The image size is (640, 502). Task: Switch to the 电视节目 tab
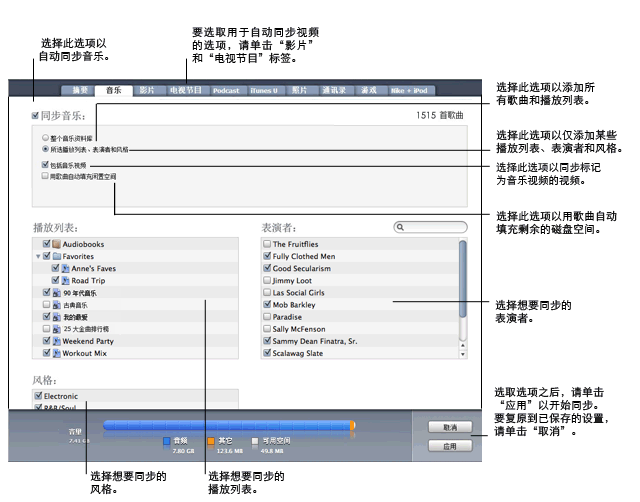click(186, 91)
